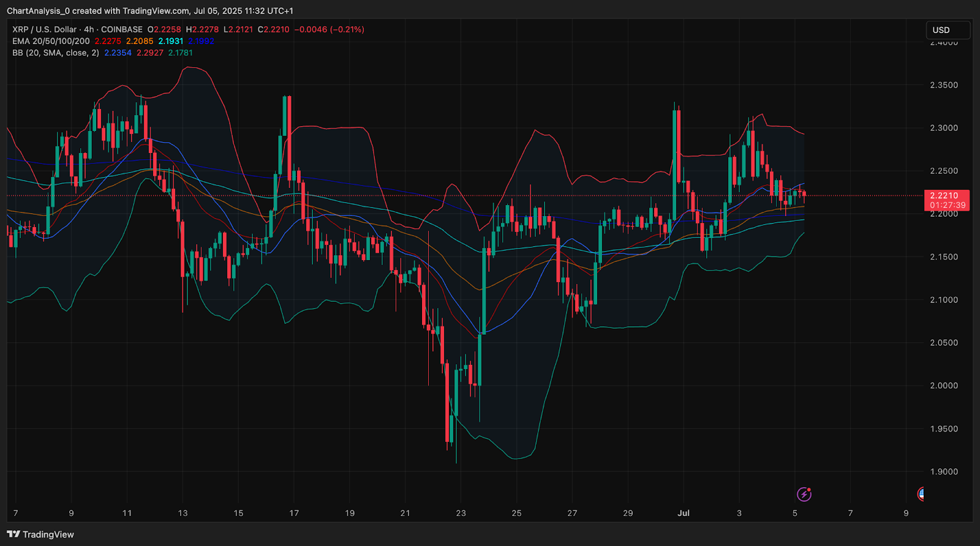Select the EMA 20/50/100/200 indicator legend

51,41
